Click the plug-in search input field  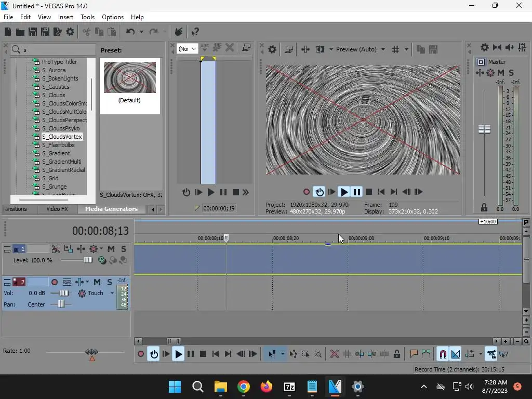tap(58, 49)
